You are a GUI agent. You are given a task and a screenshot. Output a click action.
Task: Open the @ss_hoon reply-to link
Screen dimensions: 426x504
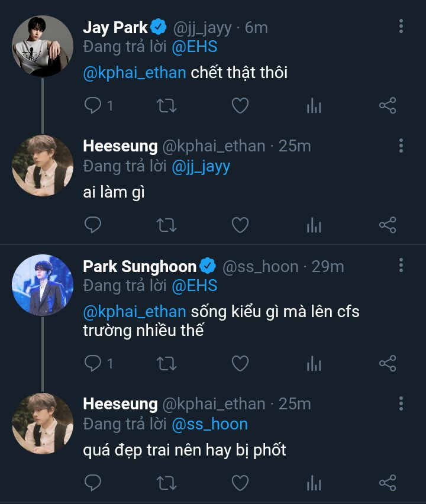tap(209, 424)
